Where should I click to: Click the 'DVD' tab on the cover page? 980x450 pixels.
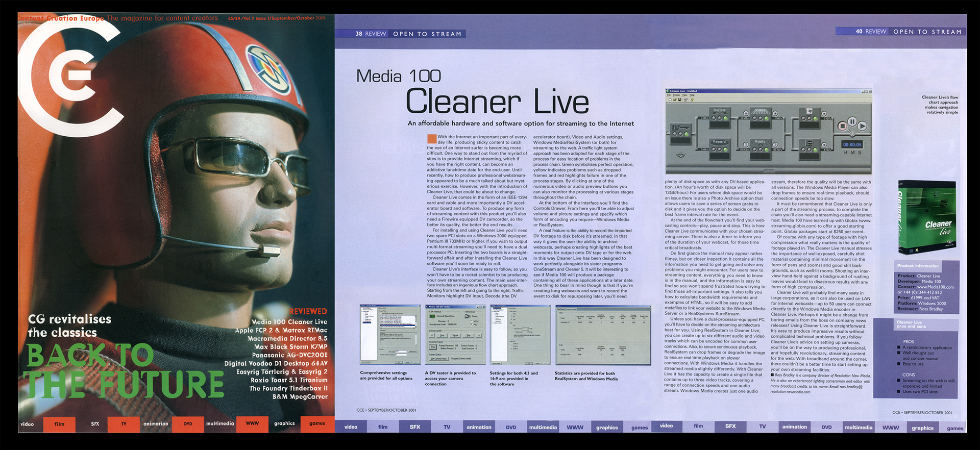tap(188, 424)
